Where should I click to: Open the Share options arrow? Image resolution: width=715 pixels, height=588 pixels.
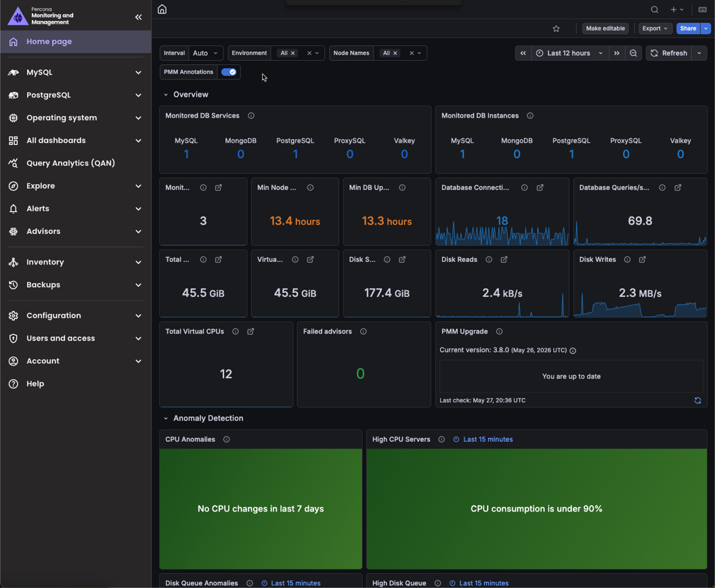click(x=706, y=28)
